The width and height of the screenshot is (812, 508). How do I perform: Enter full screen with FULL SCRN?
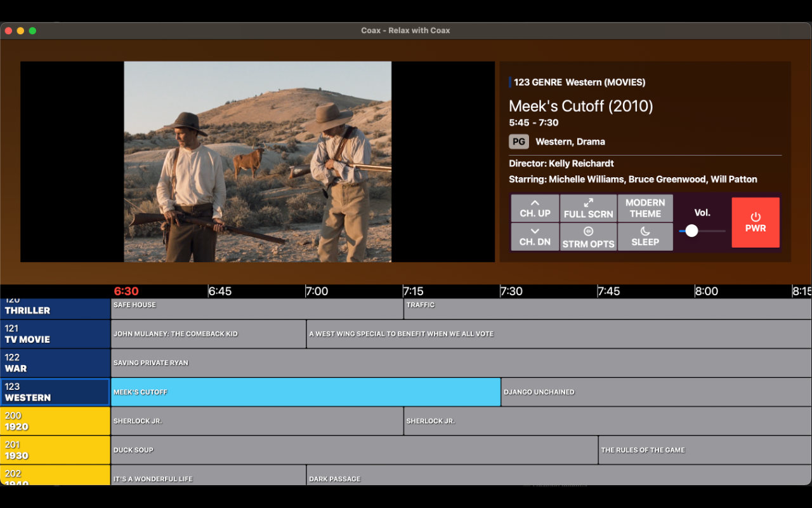(588, 208)
